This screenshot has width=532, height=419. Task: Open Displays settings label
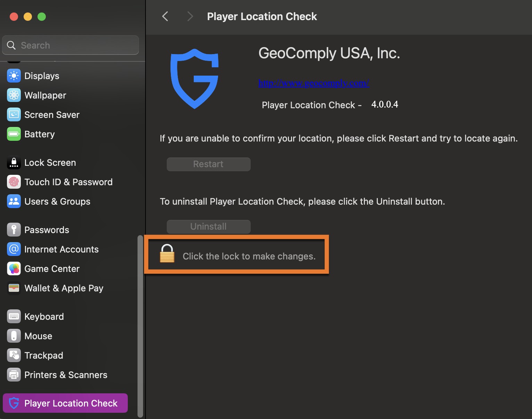coord(42,76)
